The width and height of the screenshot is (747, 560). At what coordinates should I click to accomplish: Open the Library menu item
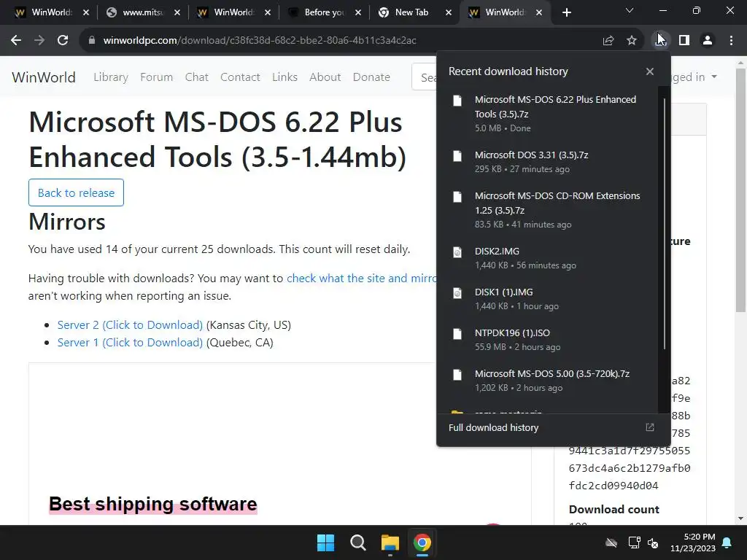tap(111, 77)
